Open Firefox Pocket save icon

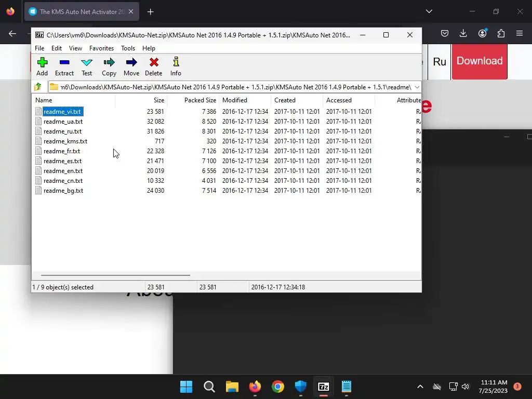(445, 33)
